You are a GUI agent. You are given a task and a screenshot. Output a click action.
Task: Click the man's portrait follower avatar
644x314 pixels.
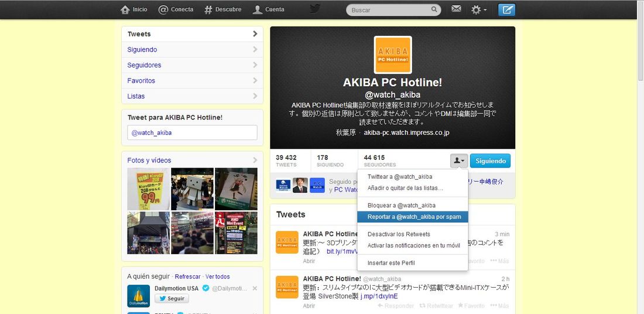pyautogui.click(x=300, y=185)
